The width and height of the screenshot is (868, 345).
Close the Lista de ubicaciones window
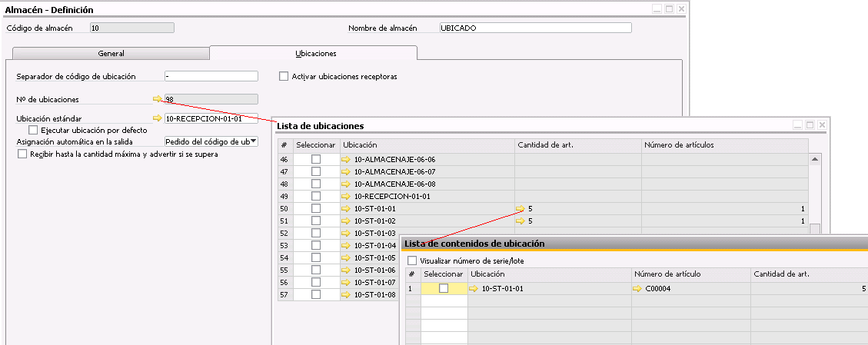822,125
